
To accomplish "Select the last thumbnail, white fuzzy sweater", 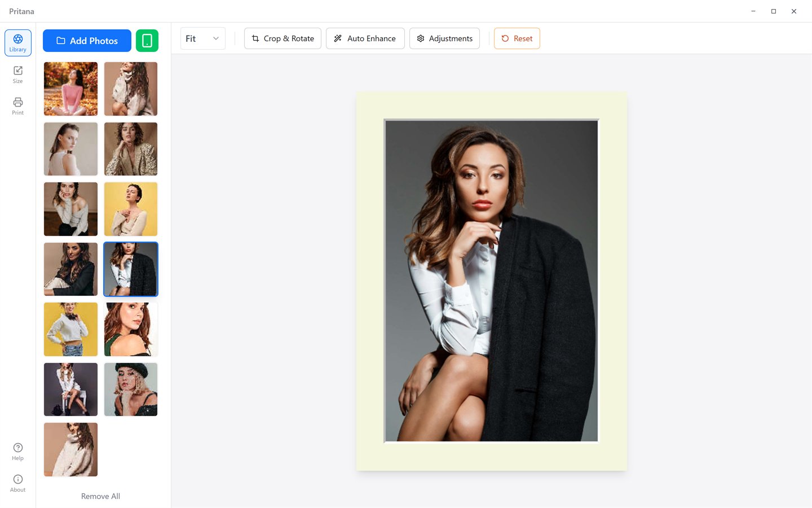I will click(x=70, y=449).
